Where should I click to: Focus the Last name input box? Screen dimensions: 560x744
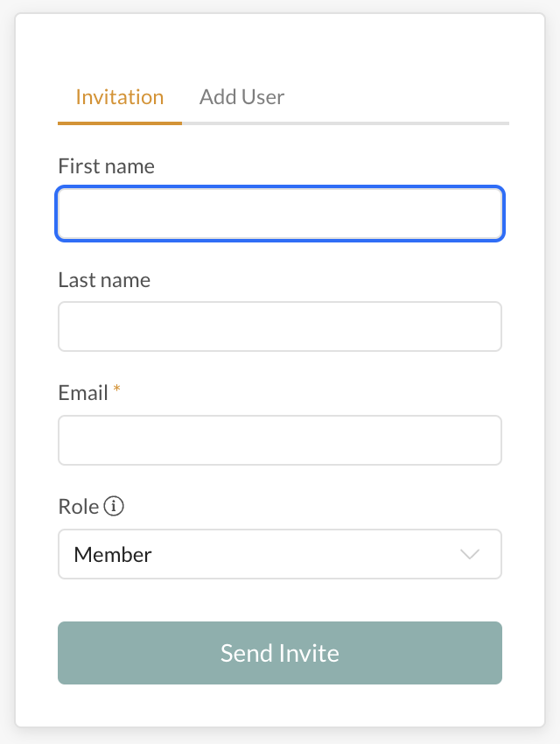pos(280,326)
